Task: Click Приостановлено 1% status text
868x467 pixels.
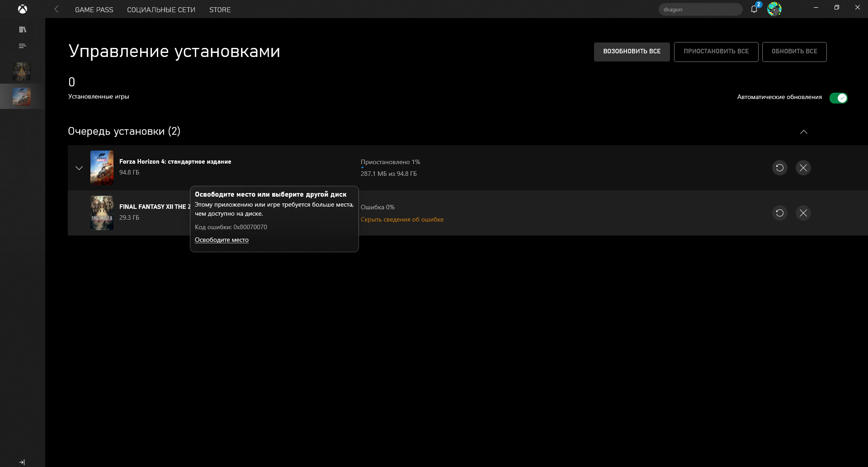Action: point(390,162)
